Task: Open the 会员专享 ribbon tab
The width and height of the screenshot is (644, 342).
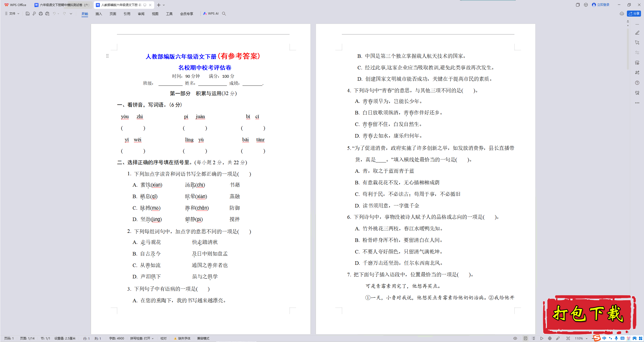Action: coord(187,14)
